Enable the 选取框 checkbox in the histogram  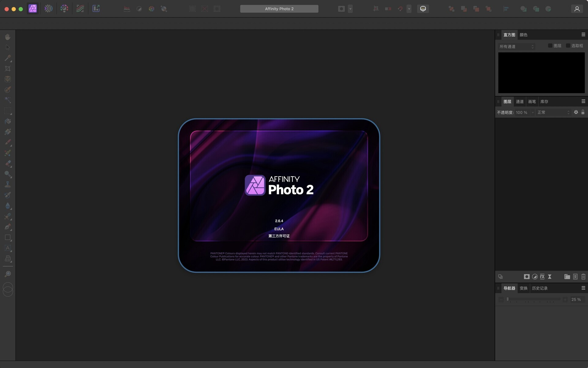(568, 46)
